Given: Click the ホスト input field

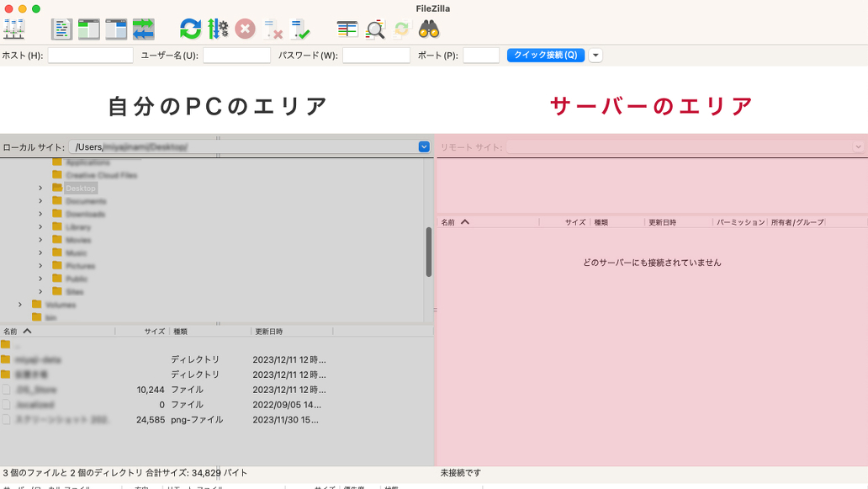Looking at the screenshot, I should [90, 56].
